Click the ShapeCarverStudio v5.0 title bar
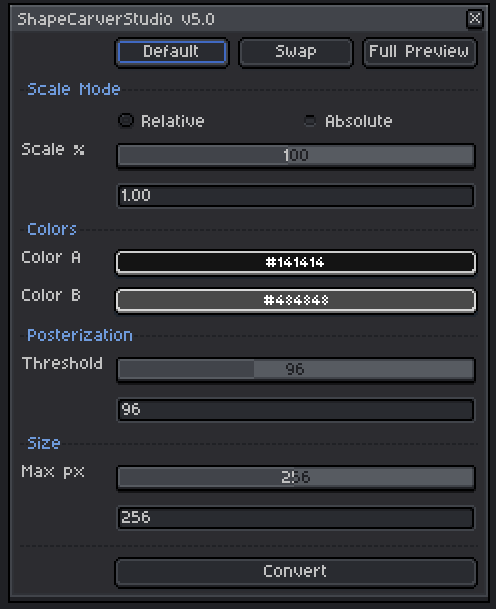The width and height of the screenshot is (496, 609). (241, 19)
